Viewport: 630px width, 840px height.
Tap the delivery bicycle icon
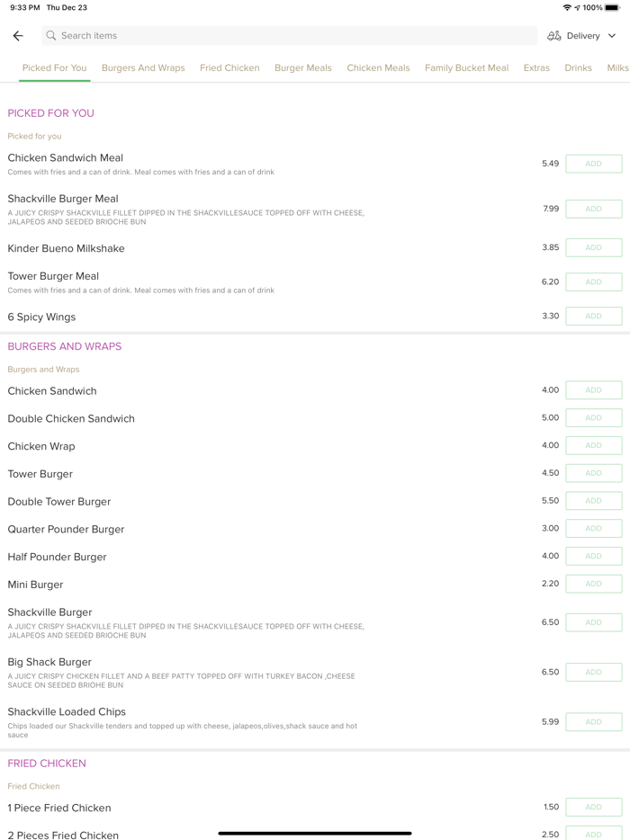pyautogui.click(x=554, y=36)
